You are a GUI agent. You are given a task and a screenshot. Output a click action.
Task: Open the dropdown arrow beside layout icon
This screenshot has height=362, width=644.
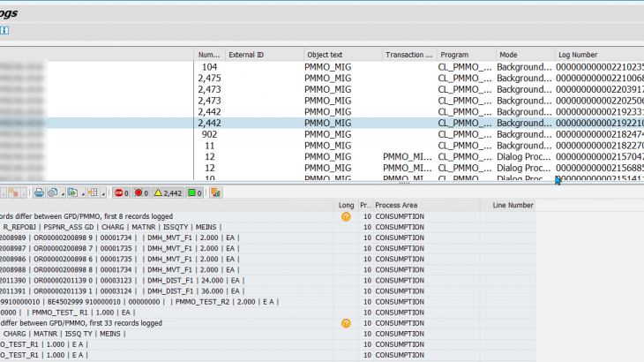point(103,192)
